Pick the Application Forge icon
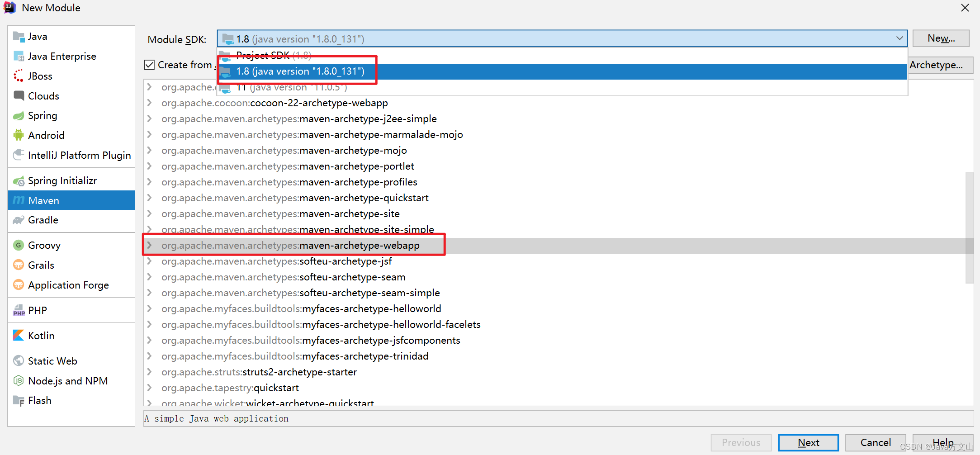Screen dimensions: 980x455 pyautogui.click(x=19, y=285)
